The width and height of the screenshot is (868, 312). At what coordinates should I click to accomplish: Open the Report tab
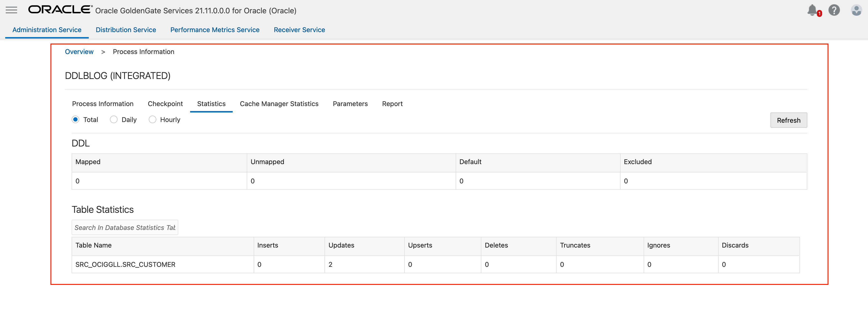(x=392, y=104)
